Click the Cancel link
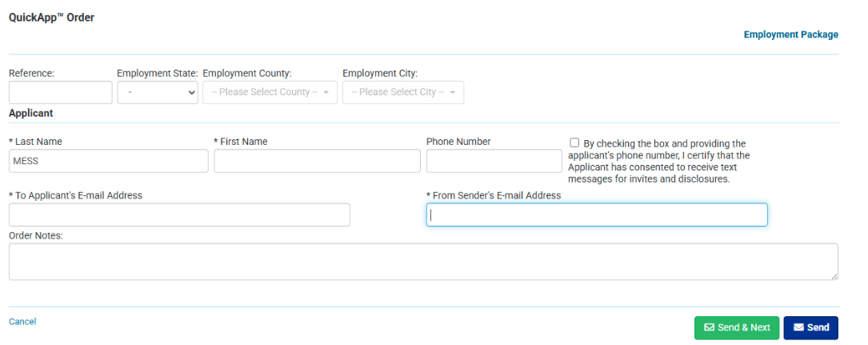The height and width of the screenshot is (345, 868). point(22,322)
